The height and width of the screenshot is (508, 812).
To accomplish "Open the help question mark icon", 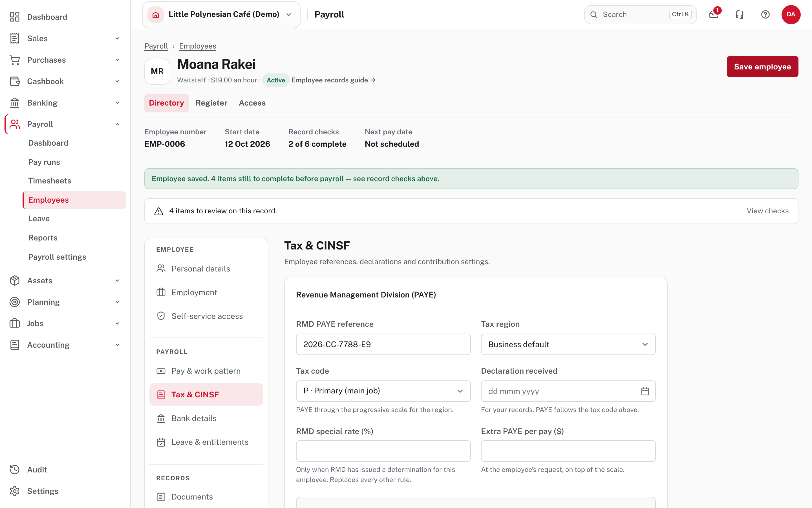I will (765, 14).
